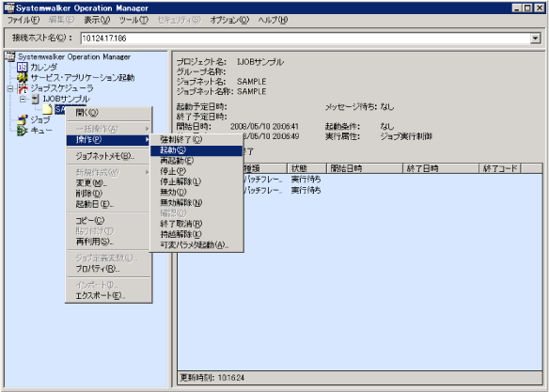
Task: Expand the 操作(P) submenu
Action: pyautogui.click(x=109, y=140)
